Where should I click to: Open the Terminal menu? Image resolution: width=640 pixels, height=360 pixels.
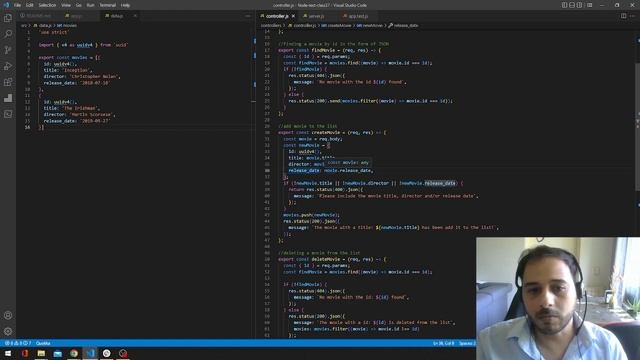[107, 5]
